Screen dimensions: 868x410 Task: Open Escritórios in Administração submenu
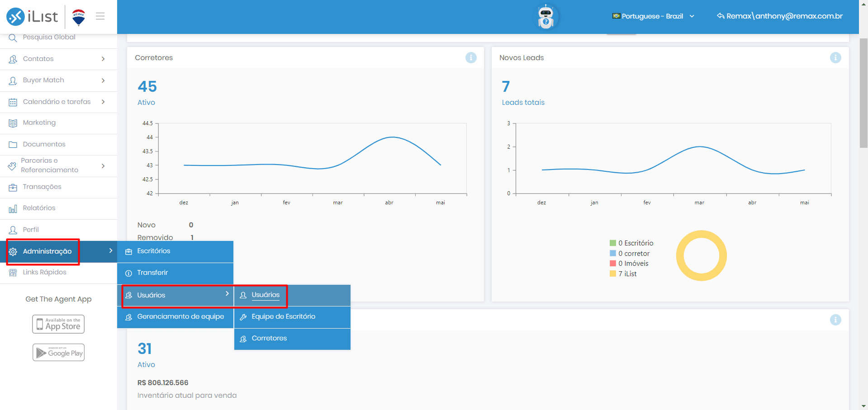click(175, 251)
